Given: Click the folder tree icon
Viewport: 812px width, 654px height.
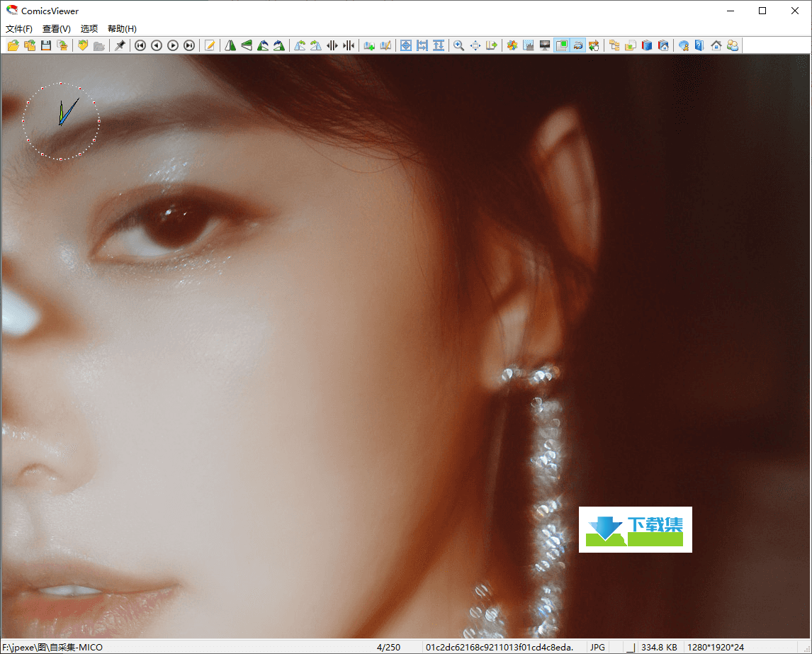Looking at the screenshot, I should 615,45.
